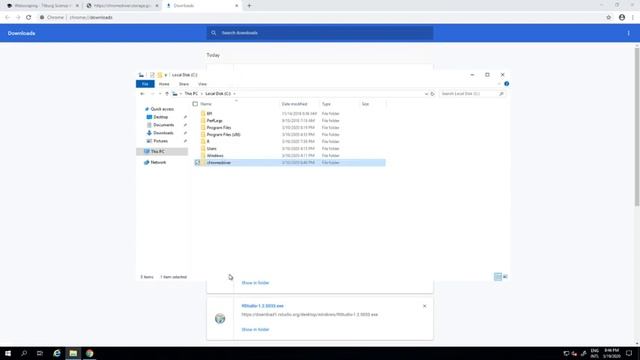This screenshot has width=640, height=360.
Task: Sort by the Type column header
Action: click(x=326, y=104)
